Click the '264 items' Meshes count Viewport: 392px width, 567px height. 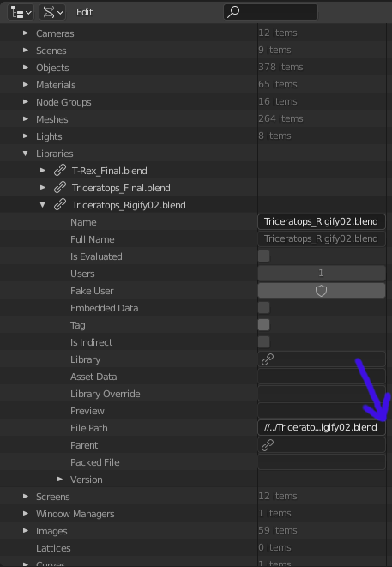280,118
